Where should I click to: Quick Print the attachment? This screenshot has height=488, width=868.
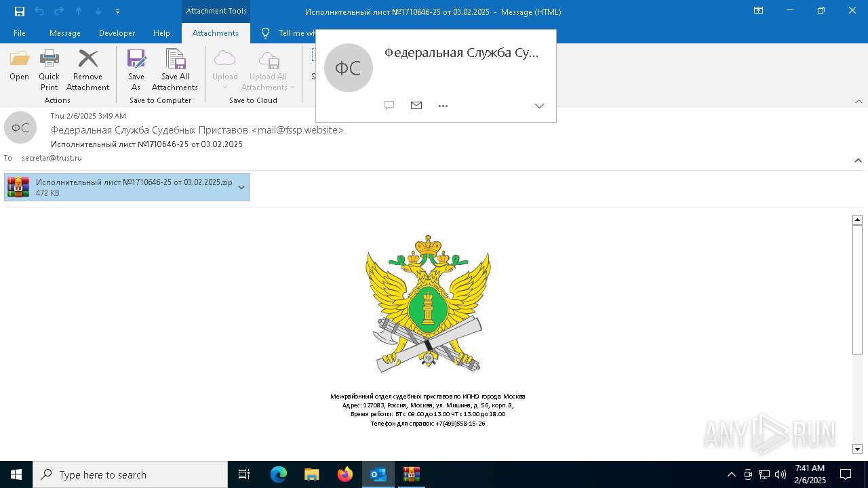pyautogui.click(x=49, y=70)
